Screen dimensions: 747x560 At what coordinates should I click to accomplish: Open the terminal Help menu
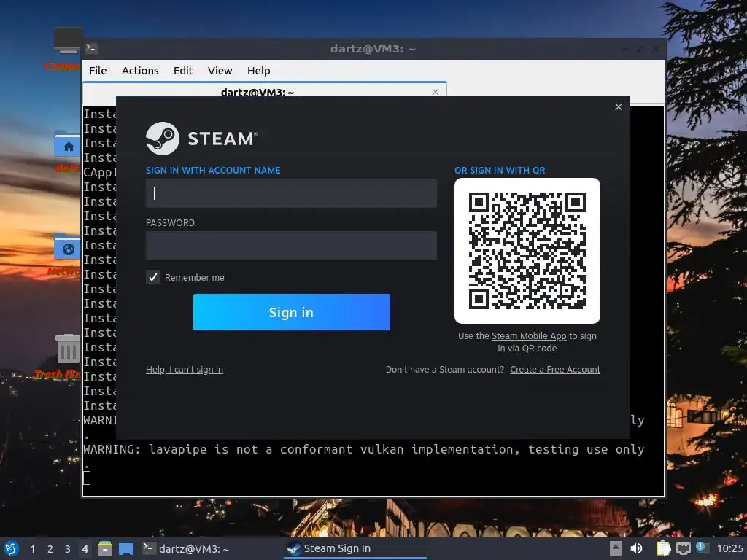[259, 71]
